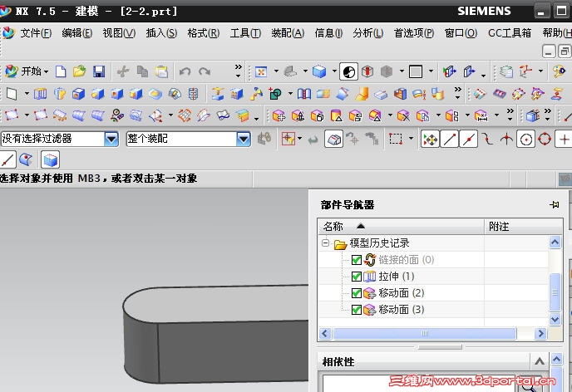Click the Linear Dimension cube icon

click(x=481, y=116)
